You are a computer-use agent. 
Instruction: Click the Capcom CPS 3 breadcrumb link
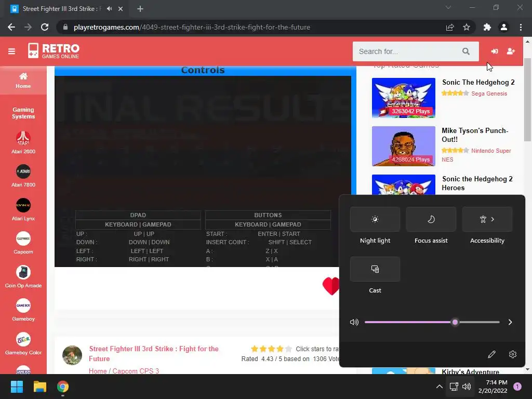pos(136,371)
